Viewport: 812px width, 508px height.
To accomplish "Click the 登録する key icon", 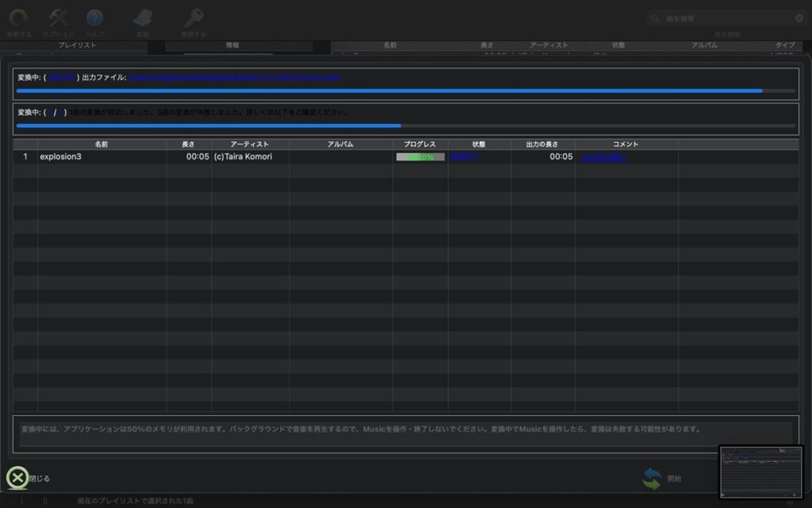I will [x=193, y=19].
